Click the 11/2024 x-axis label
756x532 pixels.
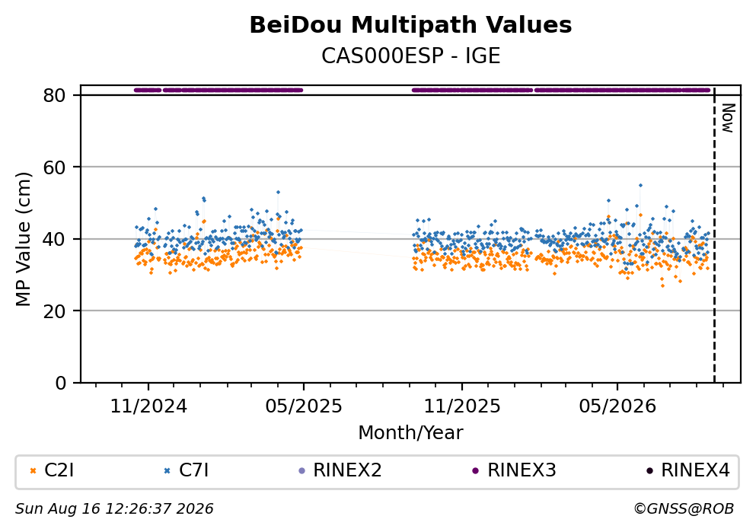(x=148, y=406)
